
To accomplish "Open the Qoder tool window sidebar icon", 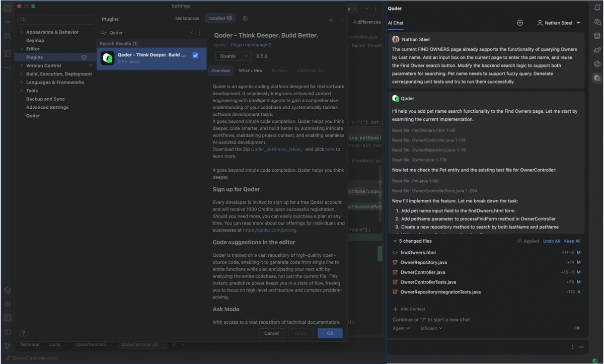I will tap(597, 78).
